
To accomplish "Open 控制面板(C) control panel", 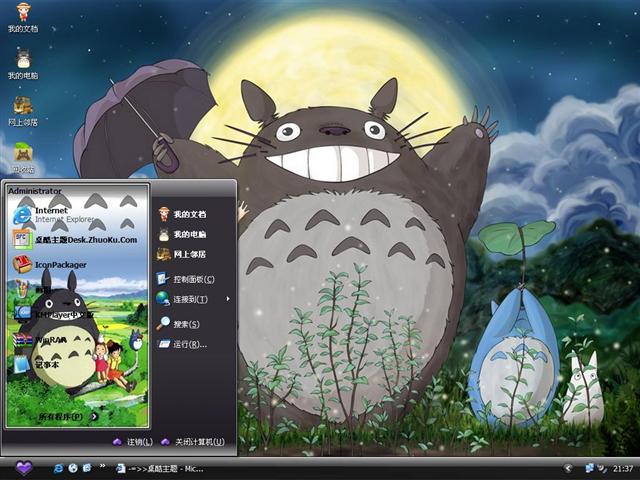I will pos(185,279).
